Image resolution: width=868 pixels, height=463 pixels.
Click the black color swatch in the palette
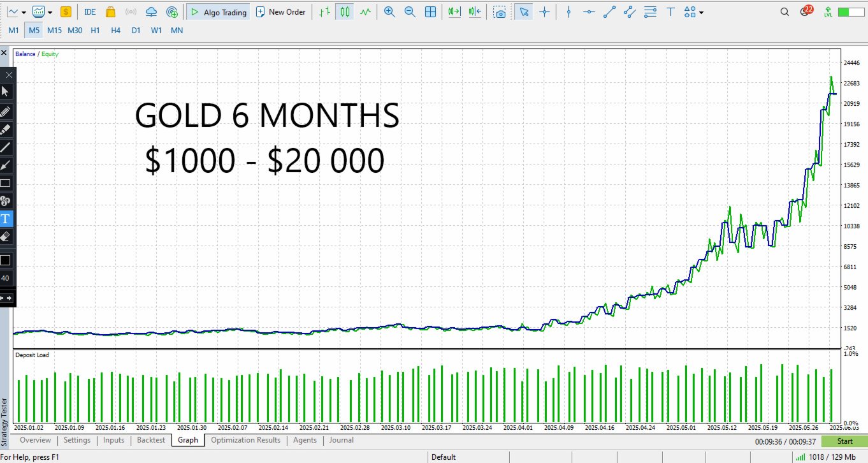(5, 260)
